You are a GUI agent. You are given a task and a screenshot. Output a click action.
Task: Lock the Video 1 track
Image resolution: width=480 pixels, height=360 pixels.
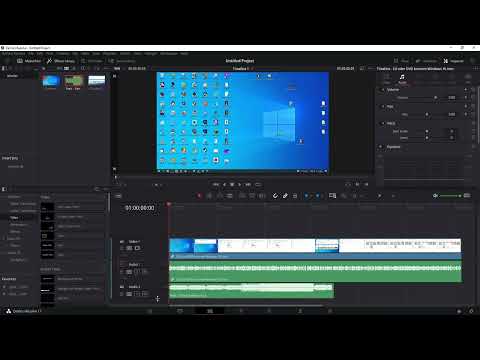pyautogui.click(x=122, y=248)
